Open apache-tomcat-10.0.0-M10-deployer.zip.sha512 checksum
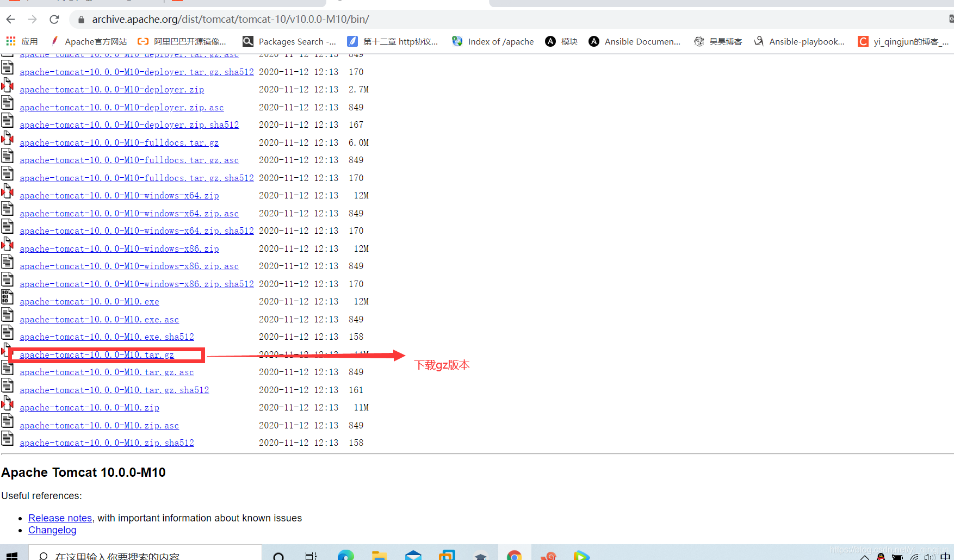The height and width of the screenshot is (560, 954). (x=129, y=125)
